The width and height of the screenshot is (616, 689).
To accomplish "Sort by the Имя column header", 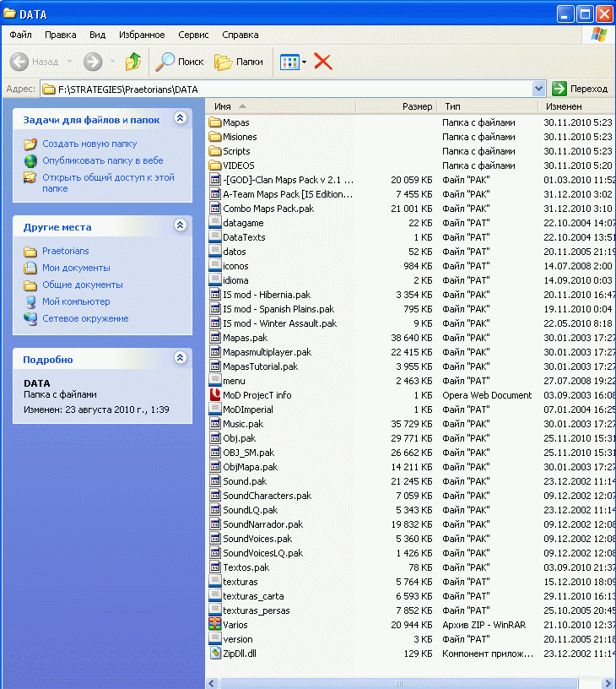I will coord(280,106).
